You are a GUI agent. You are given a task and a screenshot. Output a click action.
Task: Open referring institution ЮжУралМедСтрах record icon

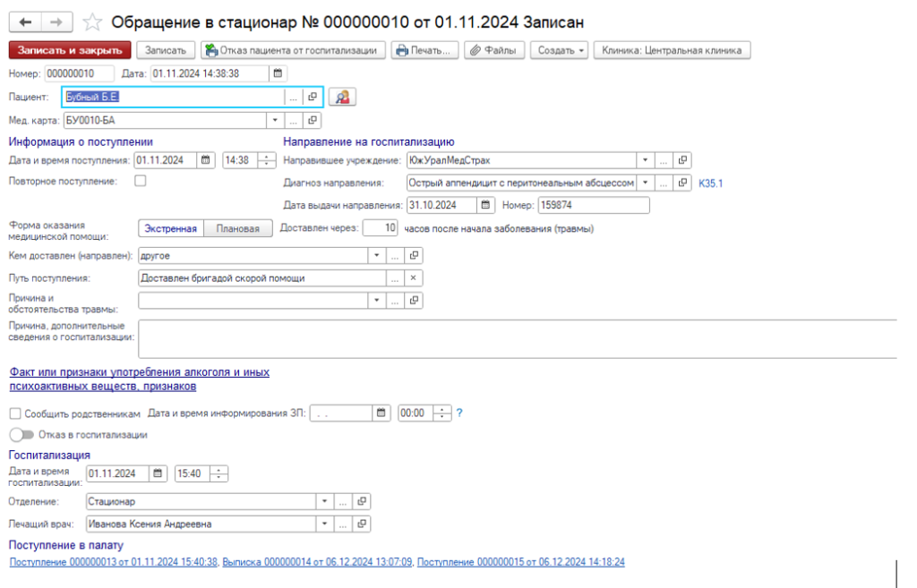[x=682, y=160]
